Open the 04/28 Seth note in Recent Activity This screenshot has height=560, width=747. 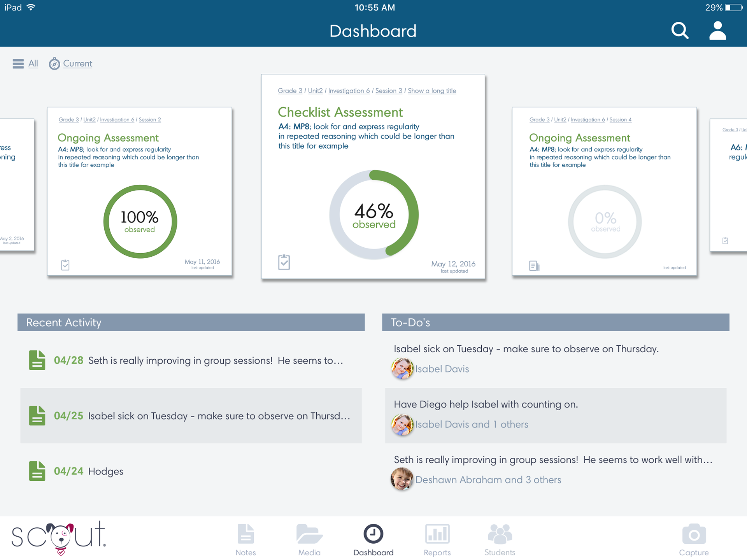191,360
